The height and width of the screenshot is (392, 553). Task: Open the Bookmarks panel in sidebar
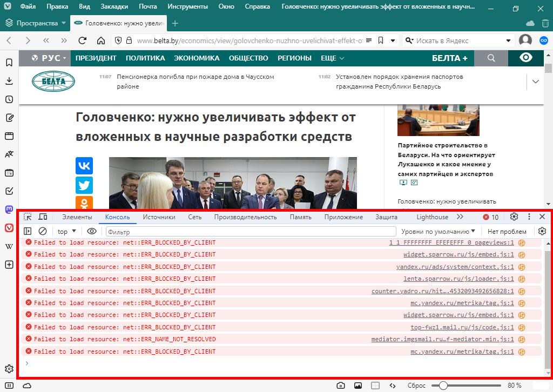click(9, 63)
